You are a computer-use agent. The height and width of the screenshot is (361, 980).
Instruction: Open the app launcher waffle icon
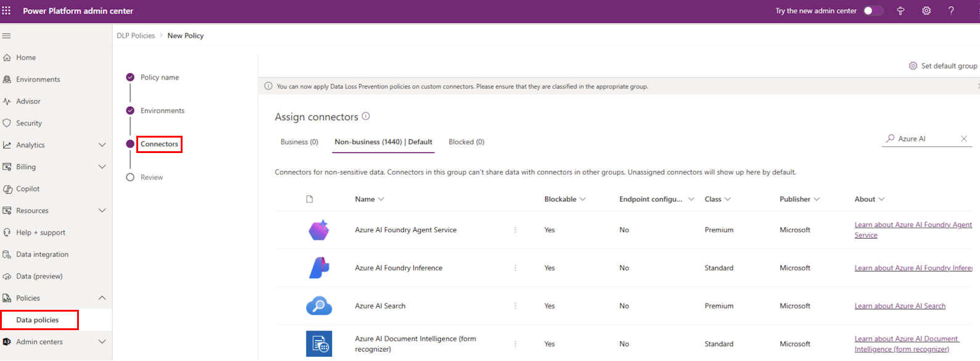[6, 10]
